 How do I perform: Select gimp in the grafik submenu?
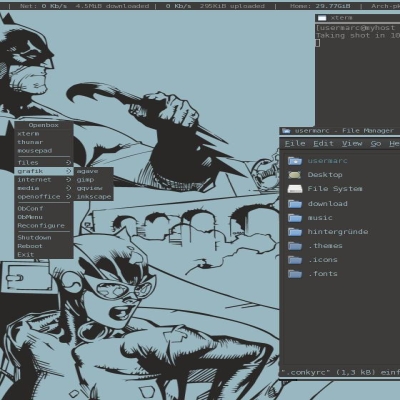[93, 180]
